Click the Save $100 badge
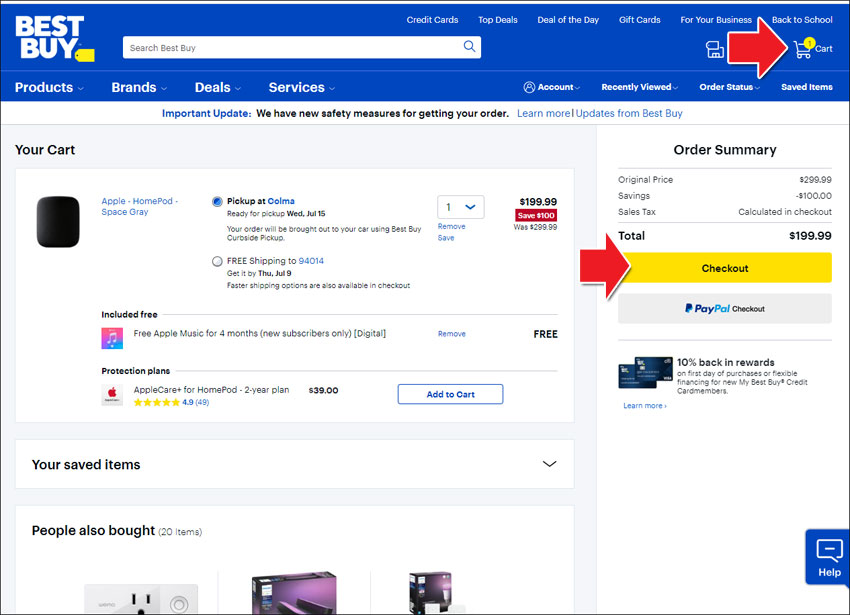 [536, 215]
